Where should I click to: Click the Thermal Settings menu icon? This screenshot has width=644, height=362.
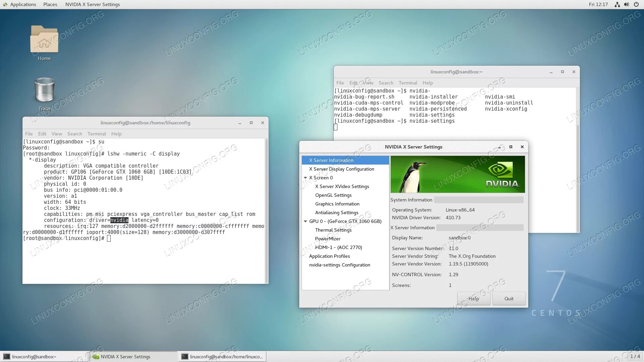(x=333, y=230)
